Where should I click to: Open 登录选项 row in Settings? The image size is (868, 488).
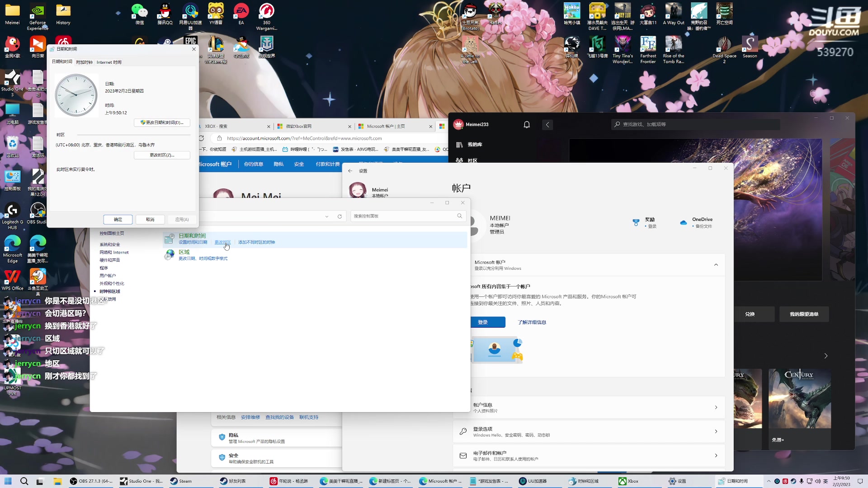point(589,432)
